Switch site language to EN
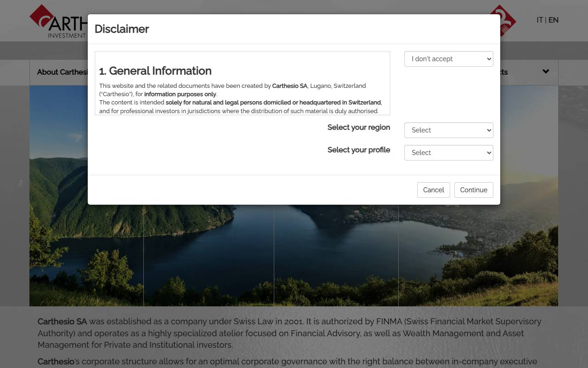The image size is (588, 368). click(x=554, y=20)
